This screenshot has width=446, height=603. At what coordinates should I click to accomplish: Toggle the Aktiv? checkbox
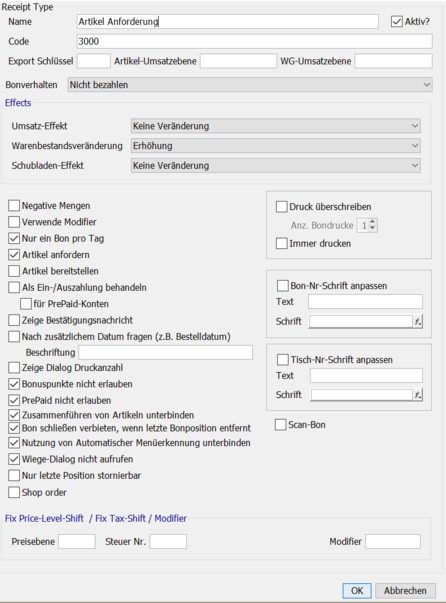pos(396,22)
